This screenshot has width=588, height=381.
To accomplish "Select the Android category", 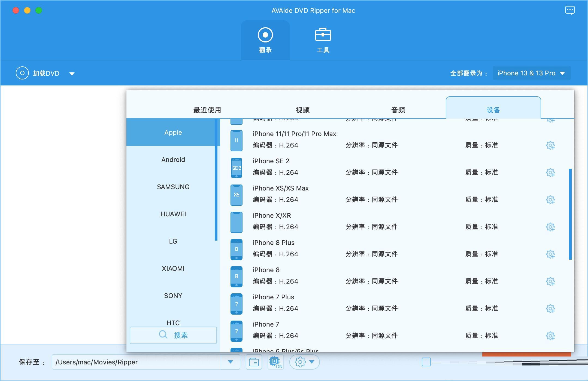I will 173,159.
